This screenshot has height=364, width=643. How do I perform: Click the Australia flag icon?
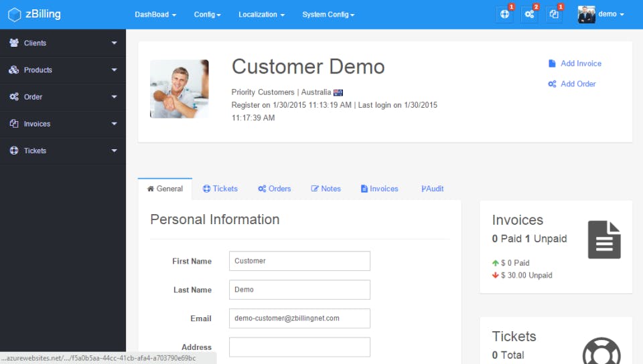338,92
